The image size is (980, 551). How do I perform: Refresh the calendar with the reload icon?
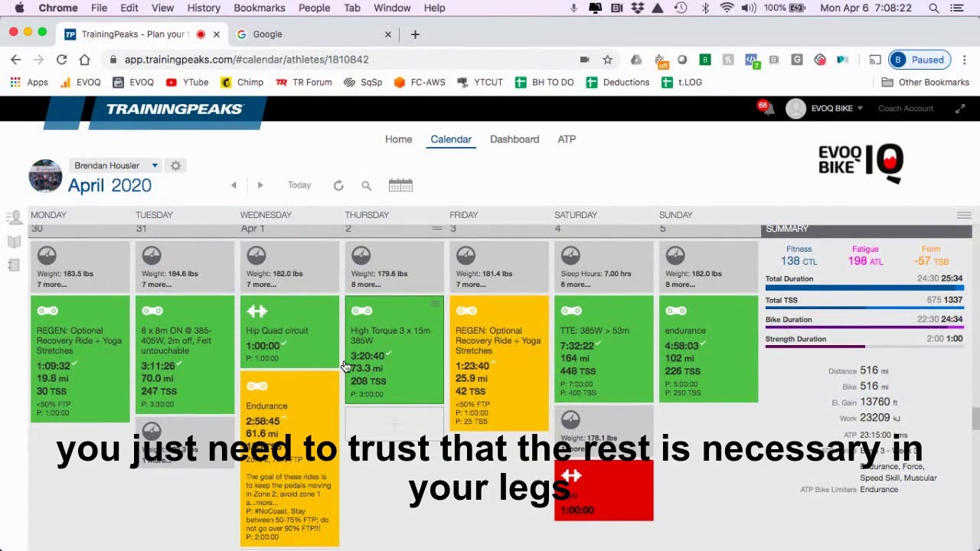338,185
